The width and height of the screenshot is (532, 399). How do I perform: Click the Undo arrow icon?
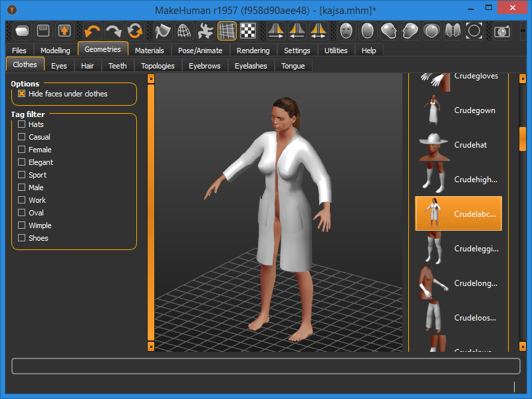(x=92, y=31)
